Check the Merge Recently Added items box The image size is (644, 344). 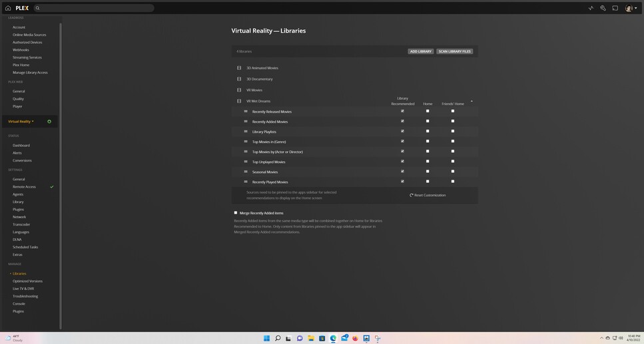(236, 213)
